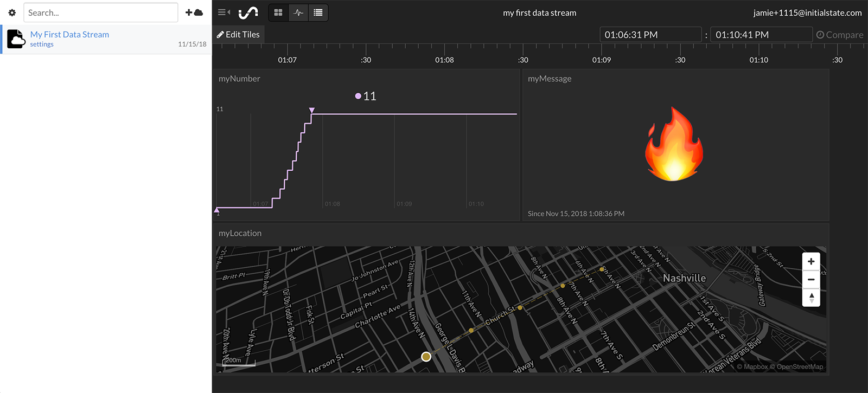Click the 01:08 mark on timeline

click(444, 60)
